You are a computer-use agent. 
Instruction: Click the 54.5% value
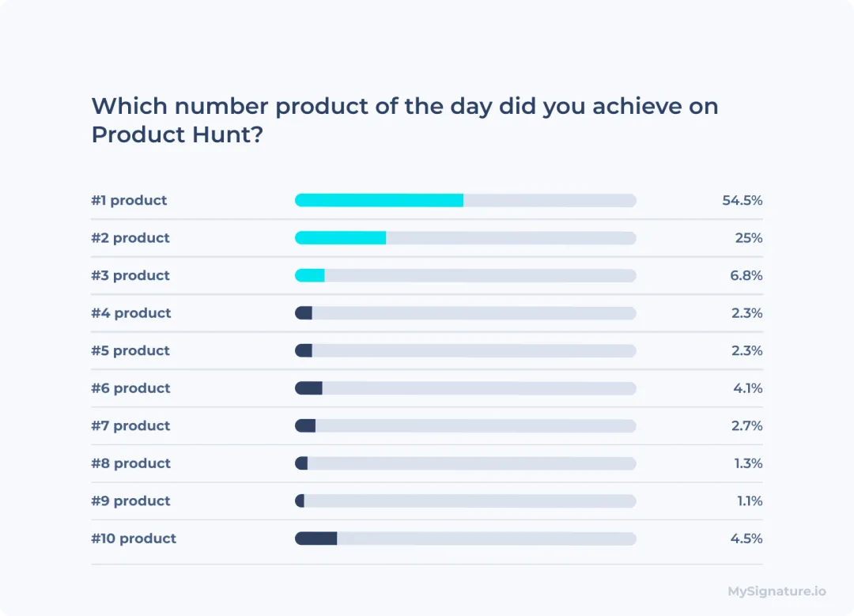[x=742, y=201]
